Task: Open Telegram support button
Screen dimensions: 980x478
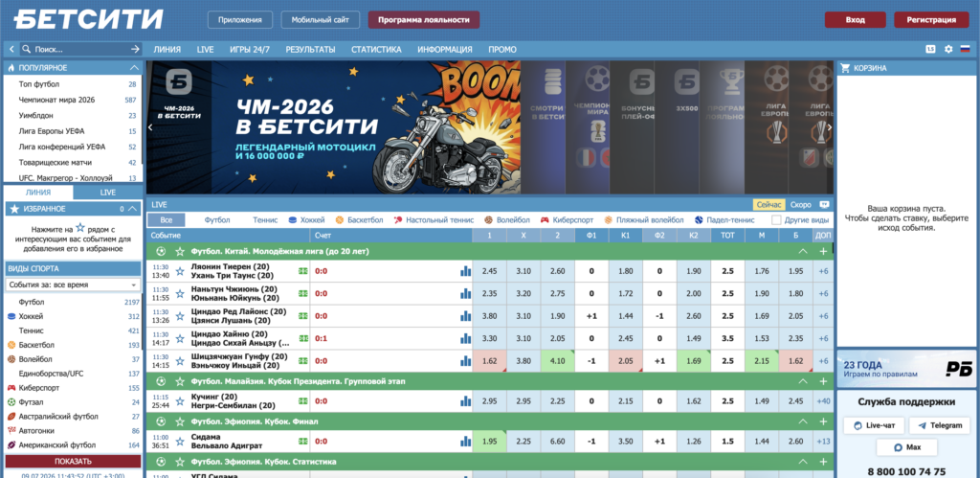Action: tap(940, 425)
